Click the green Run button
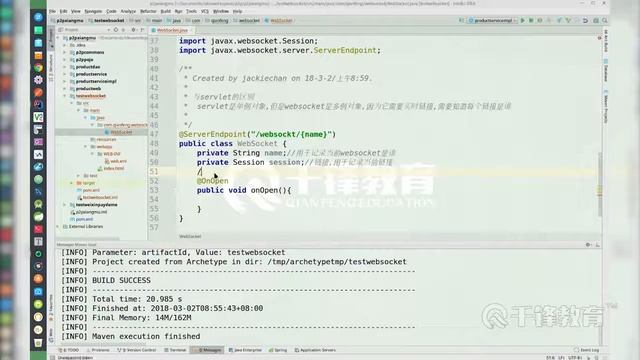The width and height of the screenshot is (640, 360). 522,20
